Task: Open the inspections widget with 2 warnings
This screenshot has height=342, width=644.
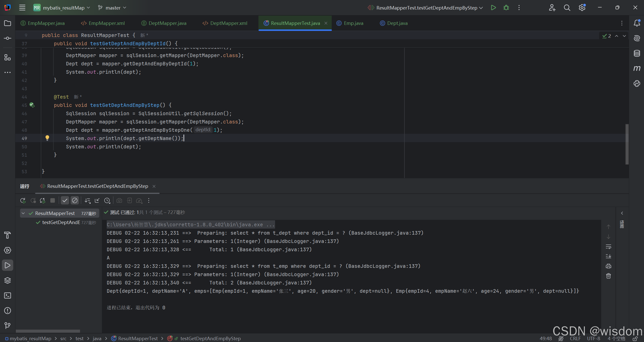Action: tap(607, 36)
